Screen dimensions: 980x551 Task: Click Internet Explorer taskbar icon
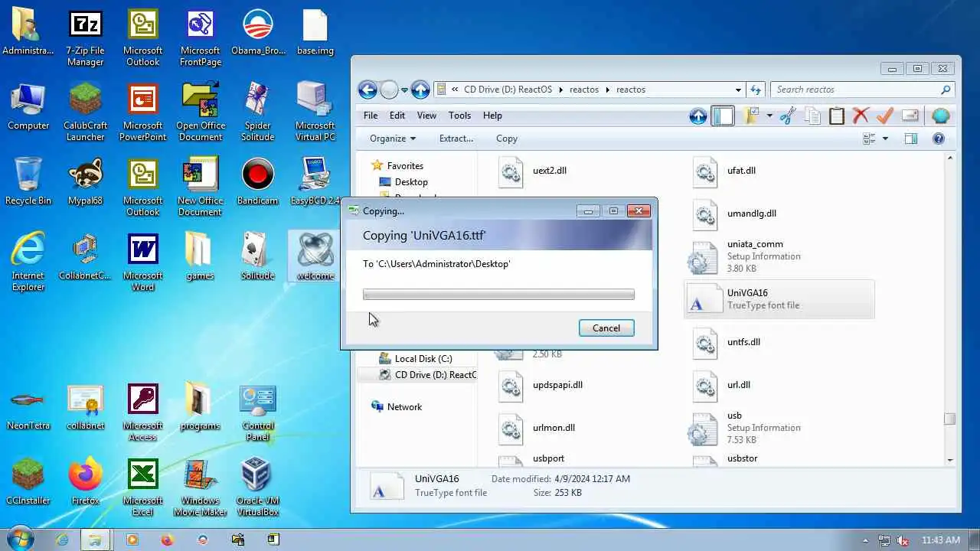(62, 540)
